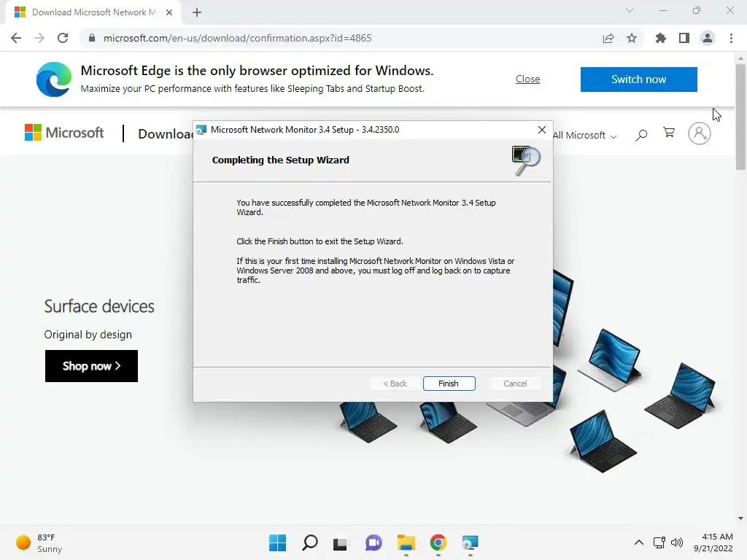Close the Download Microsoft Network tab
Viewport: 747px width, 560px height.
point(169,12)
